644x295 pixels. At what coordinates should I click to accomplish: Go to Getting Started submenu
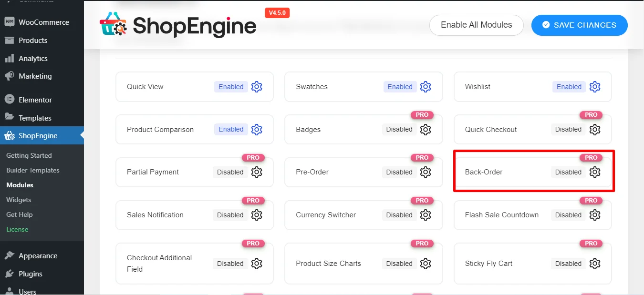point(29,155)
